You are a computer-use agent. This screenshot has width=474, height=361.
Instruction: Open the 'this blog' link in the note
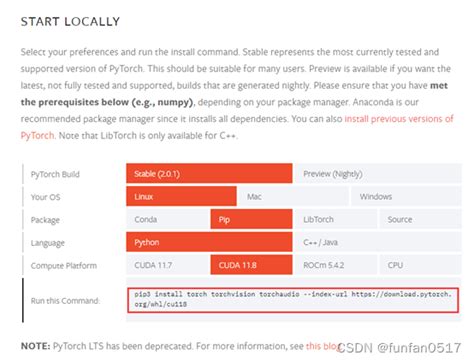(x=322, y=346)
